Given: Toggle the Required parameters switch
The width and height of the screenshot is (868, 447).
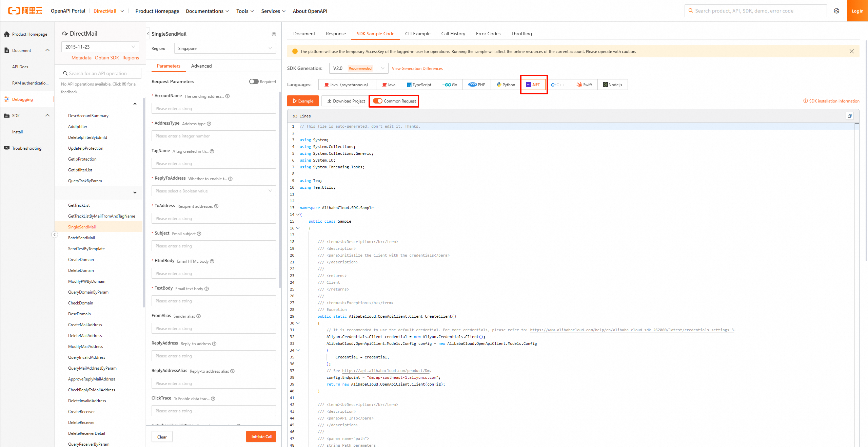Looking at the screenshot, I should [x=254, y=81].
